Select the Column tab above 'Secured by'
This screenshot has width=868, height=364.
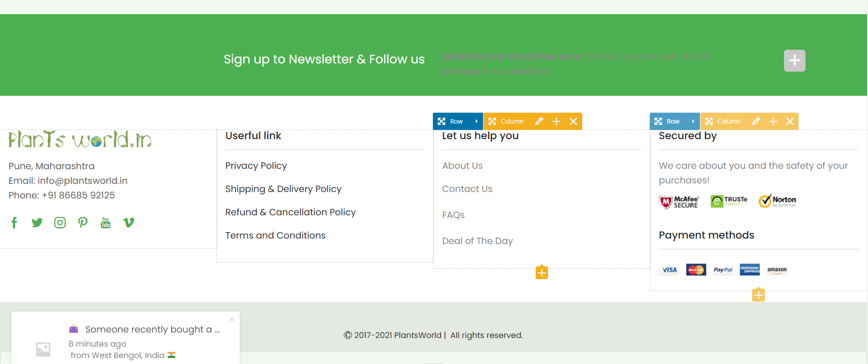point(723,121)
